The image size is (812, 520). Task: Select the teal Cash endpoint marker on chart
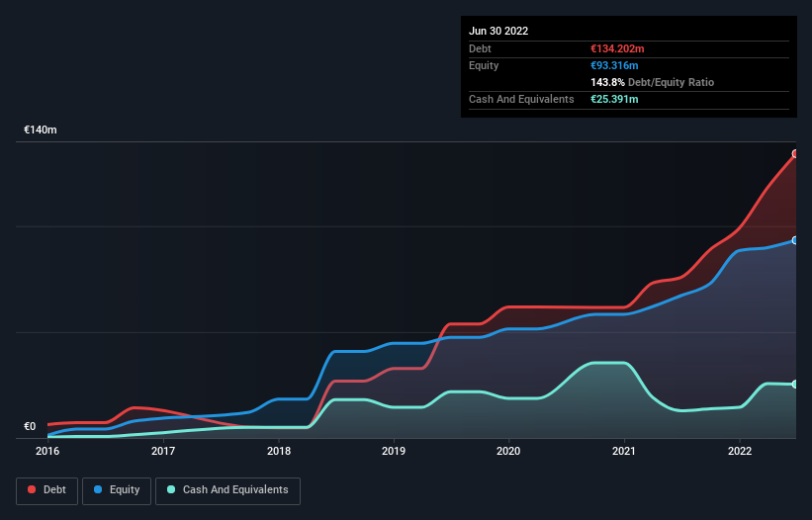pos(795,385)
